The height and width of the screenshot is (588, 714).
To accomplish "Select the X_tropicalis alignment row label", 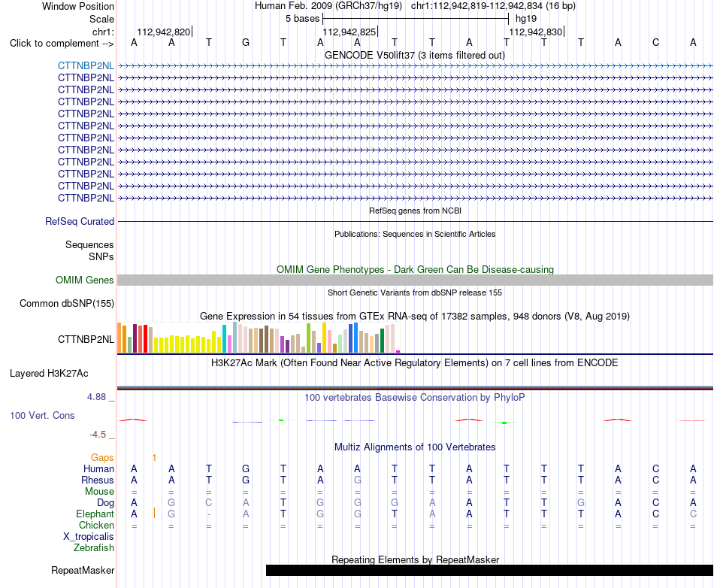I will tap(89, 537).
